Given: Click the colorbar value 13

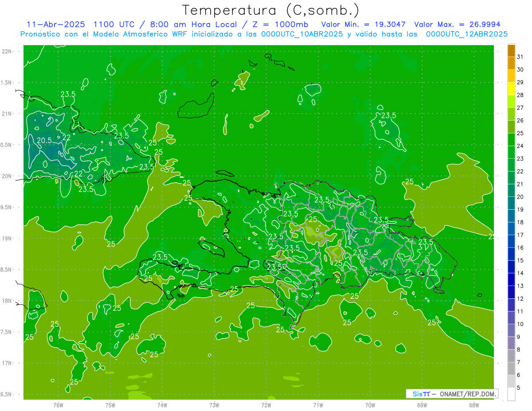Looking at the screenshot, I should click(520, 286).
